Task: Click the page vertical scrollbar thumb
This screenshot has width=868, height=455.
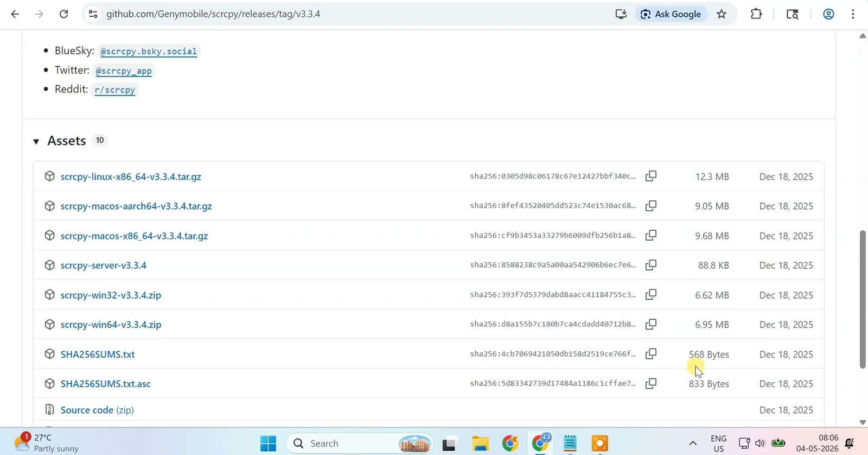Action: coord(863,300)
